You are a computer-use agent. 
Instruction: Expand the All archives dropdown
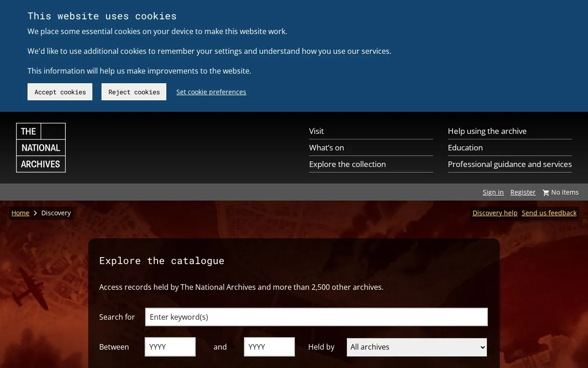pos(417,347)
